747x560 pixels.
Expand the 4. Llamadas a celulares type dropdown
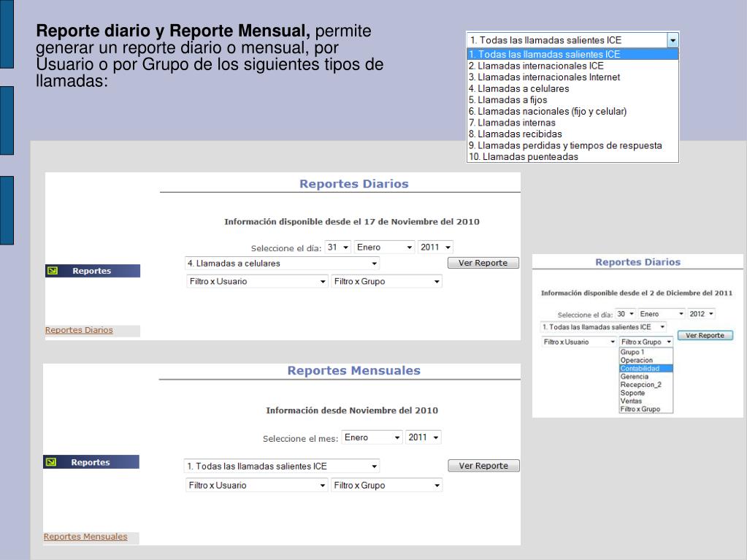(283, 263)
